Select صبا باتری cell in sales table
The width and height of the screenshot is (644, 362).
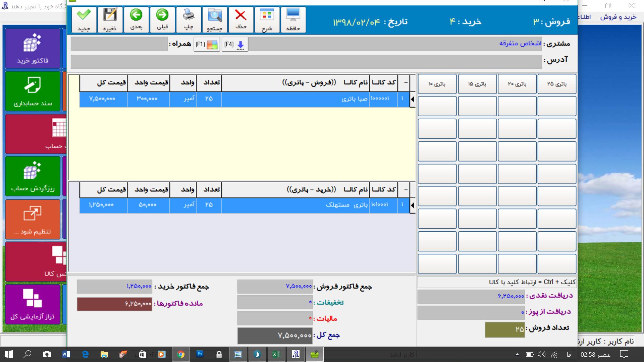pos(295,99)
